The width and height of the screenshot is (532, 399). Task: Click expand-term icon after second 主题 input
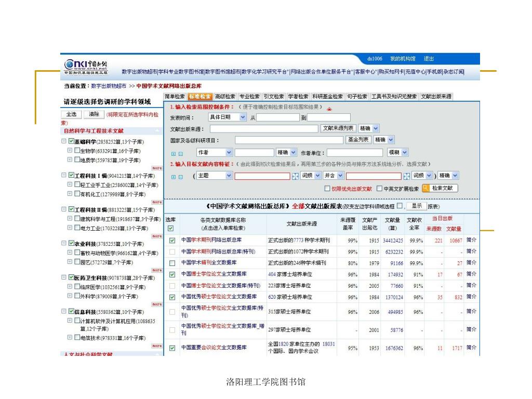point(406,176)
